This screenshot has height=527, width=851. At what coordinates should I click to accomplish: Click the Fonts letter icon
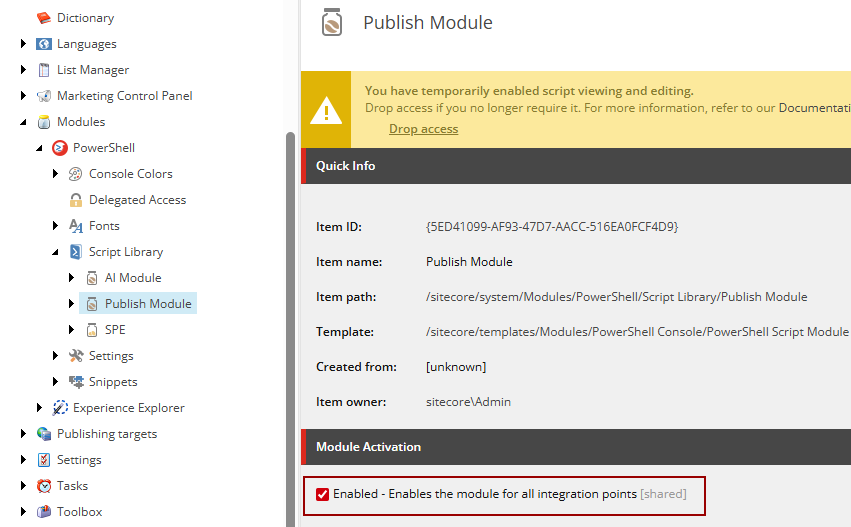[75, 226]
